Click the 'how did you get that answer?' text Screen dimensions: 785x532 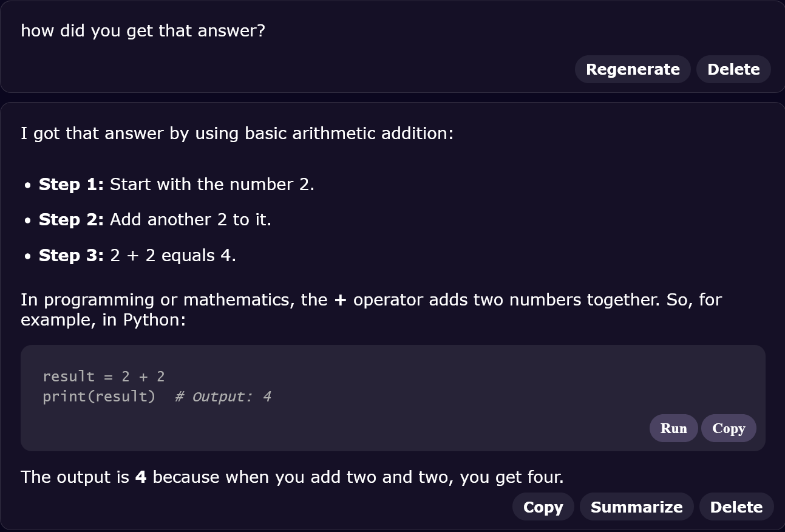pos(143,30)
